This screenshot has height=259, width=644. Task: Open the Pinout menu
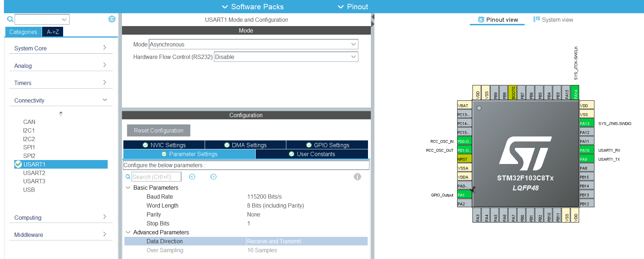point(353,7)
